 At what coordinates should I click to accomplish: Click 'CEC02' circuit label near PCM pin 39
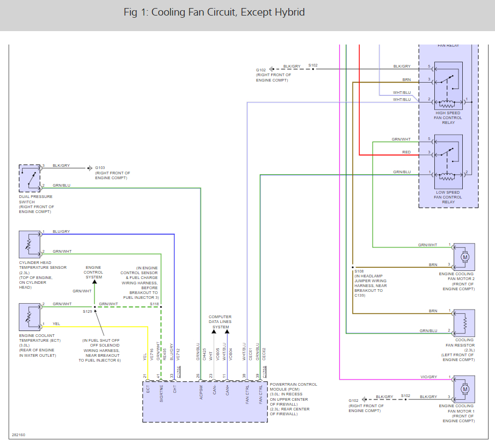pyautogui.click(x=264, y=354)
